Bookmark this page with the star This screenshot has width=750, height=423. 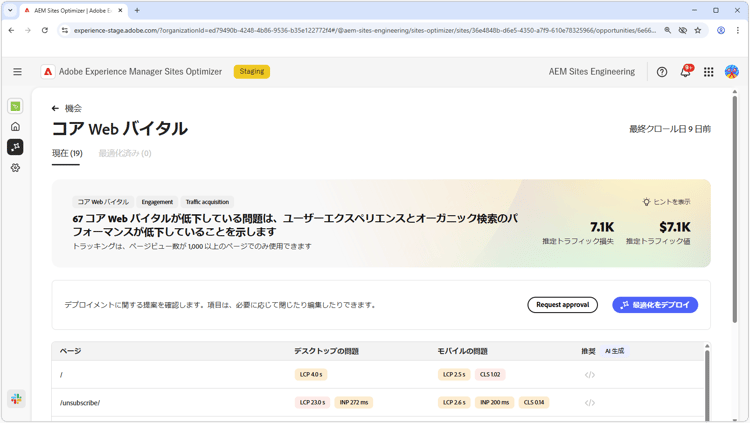coord(698,31)
